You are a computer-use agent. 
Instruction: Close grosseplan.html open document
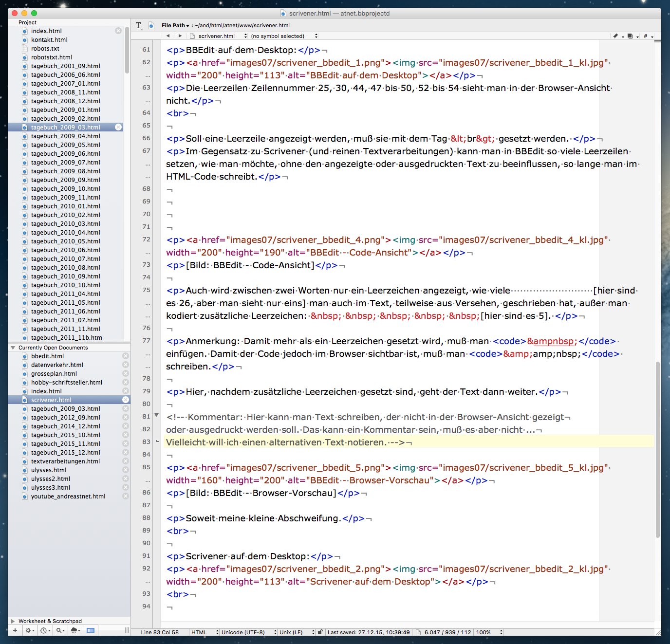click(x=126, y=373)
